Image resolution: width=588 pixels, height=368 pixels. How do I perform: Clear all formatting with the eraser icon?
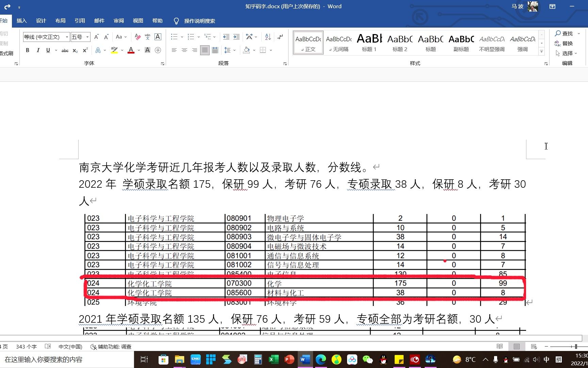coord(137,37)
